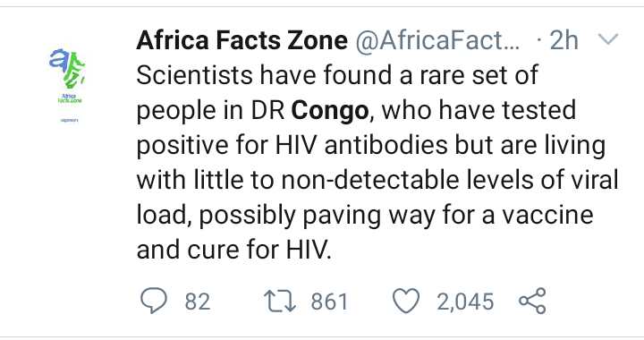Open the Africa Facts Zone profile avatar
Image resolution: width=644 pixels, height=340 pixels.
pos(70,84)
